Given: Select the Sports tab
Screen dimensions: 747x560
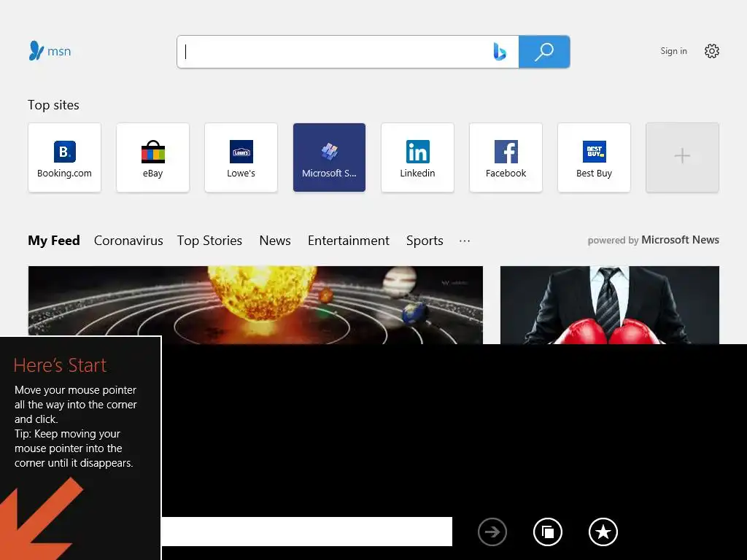Looking at the screenshot, I should tap(425, 241).
